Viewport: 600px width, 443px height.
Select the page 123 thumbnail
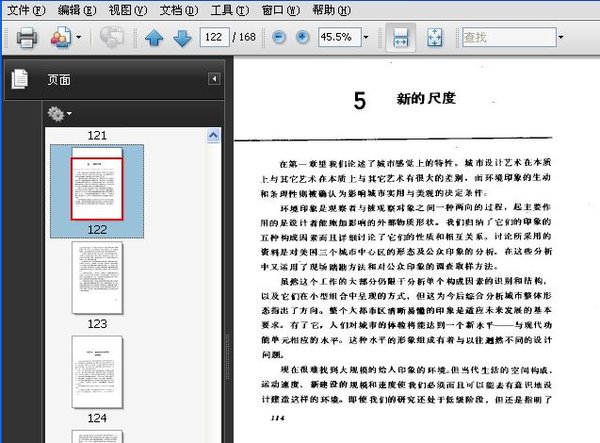tap(97, 278)
